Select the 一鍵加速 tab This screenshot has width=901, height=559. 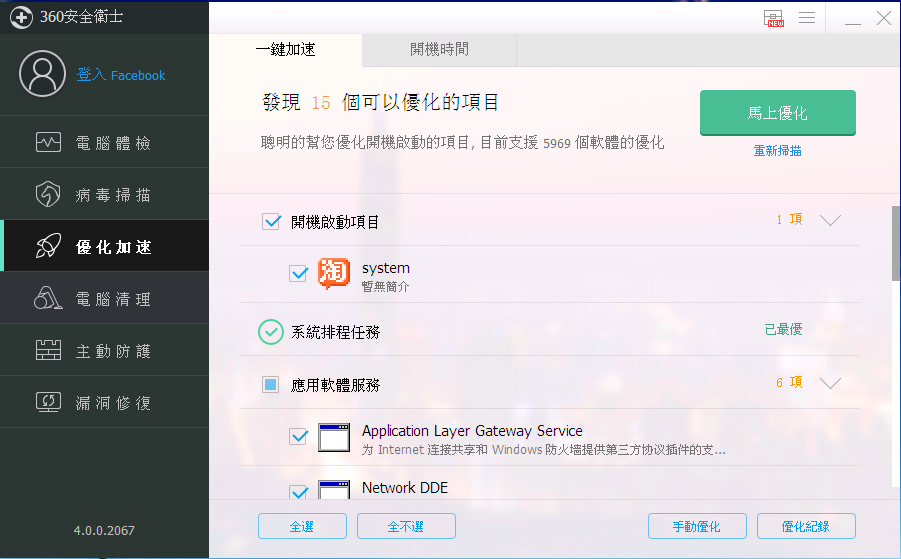[x=286, y=50]
